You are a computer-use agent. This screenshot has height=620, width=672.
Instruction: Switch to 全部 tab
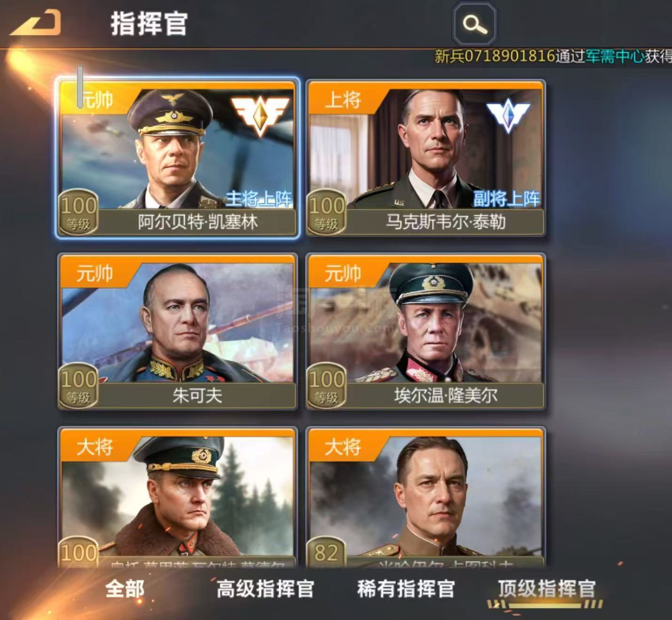125,589
